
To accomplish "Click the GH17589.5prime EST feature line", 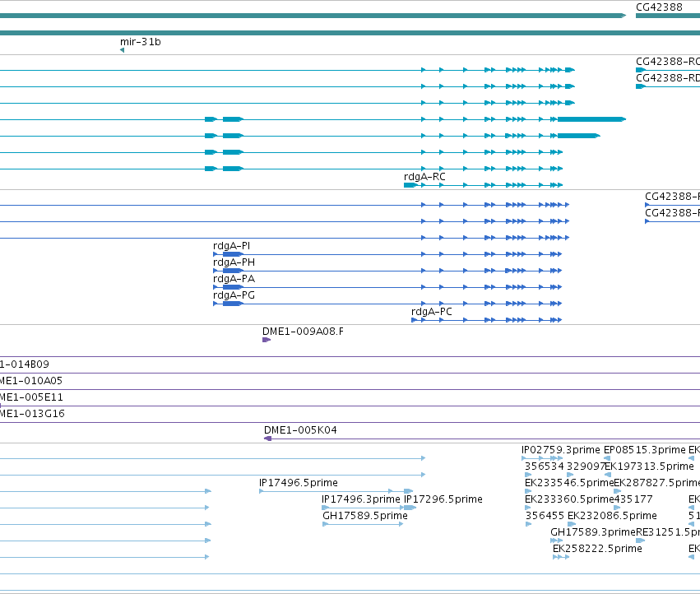I will [363, 524].
